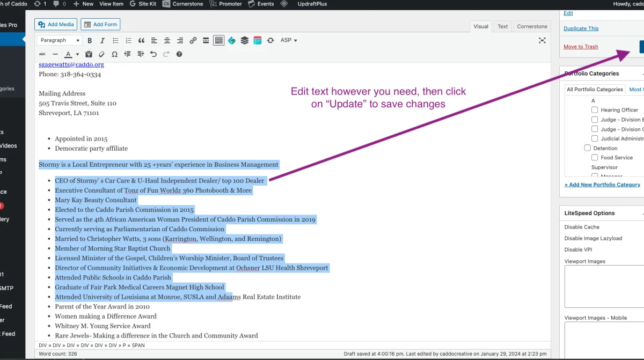Click the undo arrow icon

[153, 54]
